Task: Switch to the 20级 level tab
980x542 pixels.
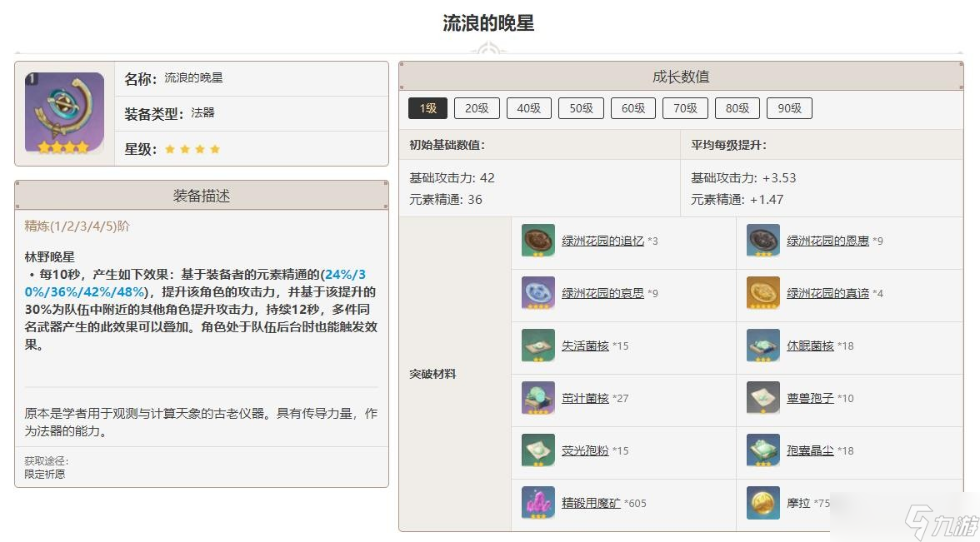Action: [477, 108]
